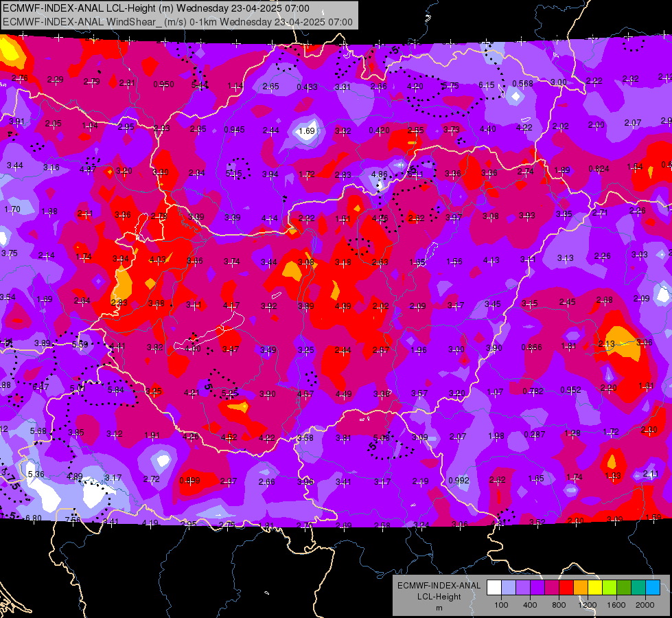
Task: Click ECMWF-INDEX-ANAL text in the legend box
Action: [x=439, y=586]
